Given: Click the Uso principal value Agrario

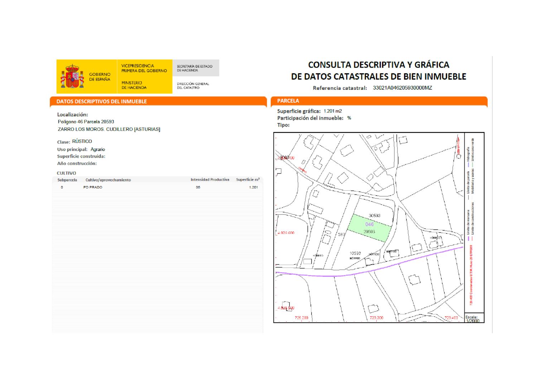Looking at the screenshot, I should tap(98, 150).
